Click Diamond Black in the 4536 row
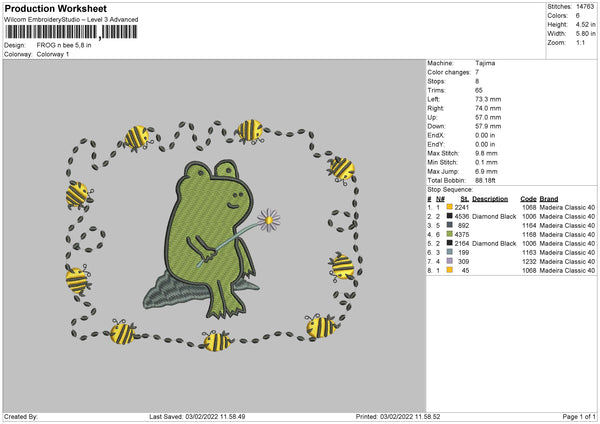Image resolution: width=600 pixels, height=424 pixels. point(494,217)
